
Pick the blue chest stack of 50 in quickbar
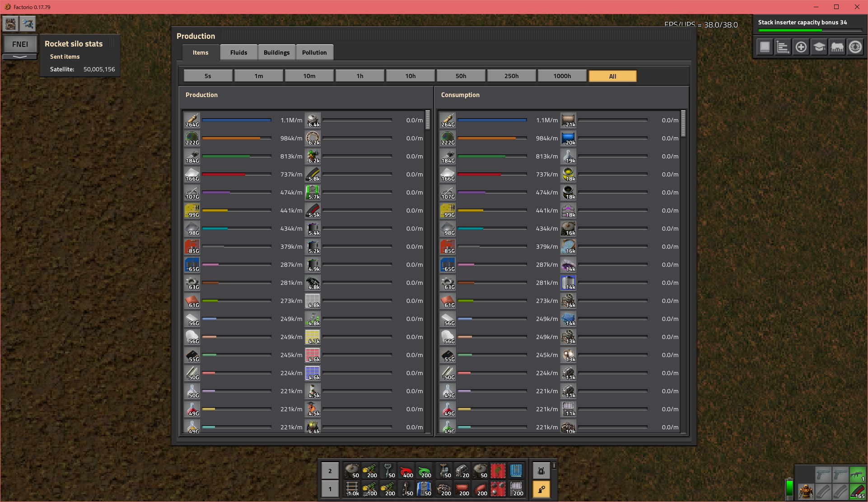(425, 489)
